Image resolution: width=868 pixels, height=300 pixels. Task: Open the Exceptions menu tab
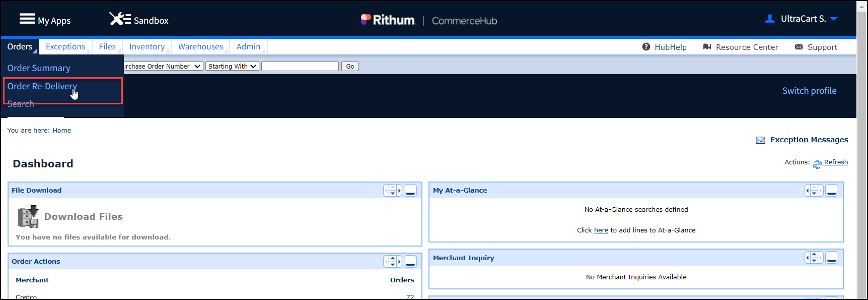65,46
